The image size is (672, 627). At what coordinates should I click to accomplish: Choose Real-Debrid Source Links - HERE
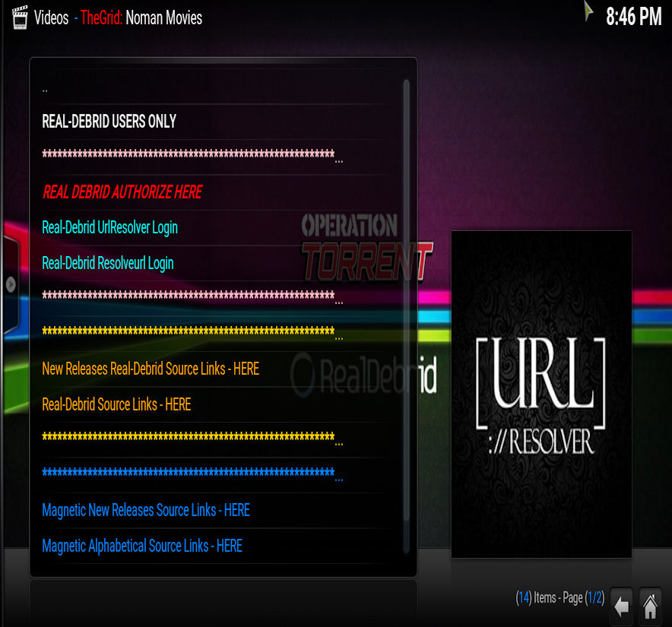tap(116, 404)
